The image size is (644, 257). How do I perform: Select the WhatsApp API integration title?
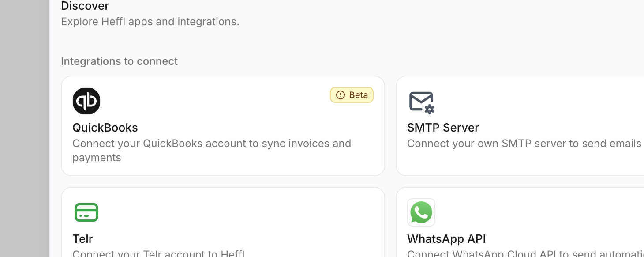pyautogui.click(x=446, y=239)
